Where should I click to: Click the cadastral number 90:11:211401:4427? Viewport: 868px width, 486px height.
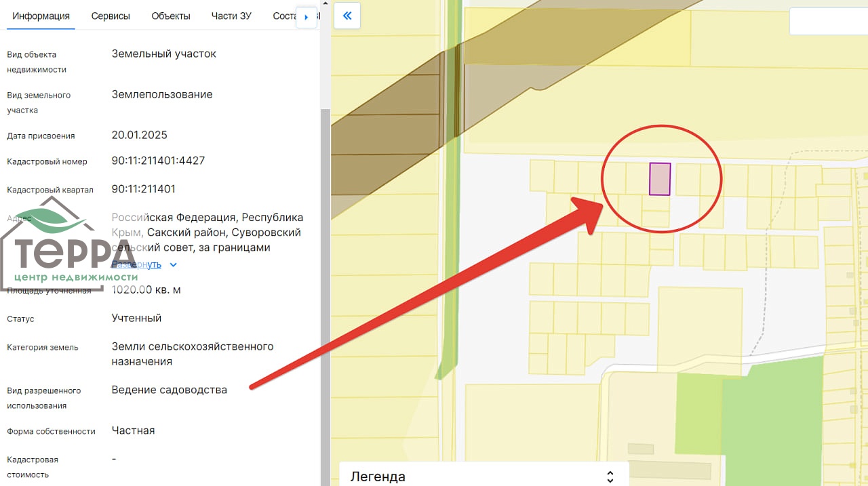coord(158,161)
